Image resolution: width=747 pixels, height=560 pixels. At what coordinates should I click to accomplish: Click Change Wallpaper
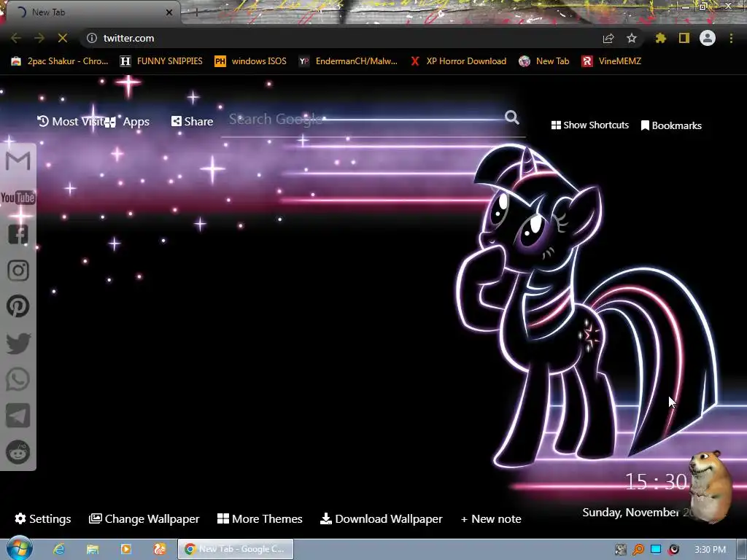point(144,518)
